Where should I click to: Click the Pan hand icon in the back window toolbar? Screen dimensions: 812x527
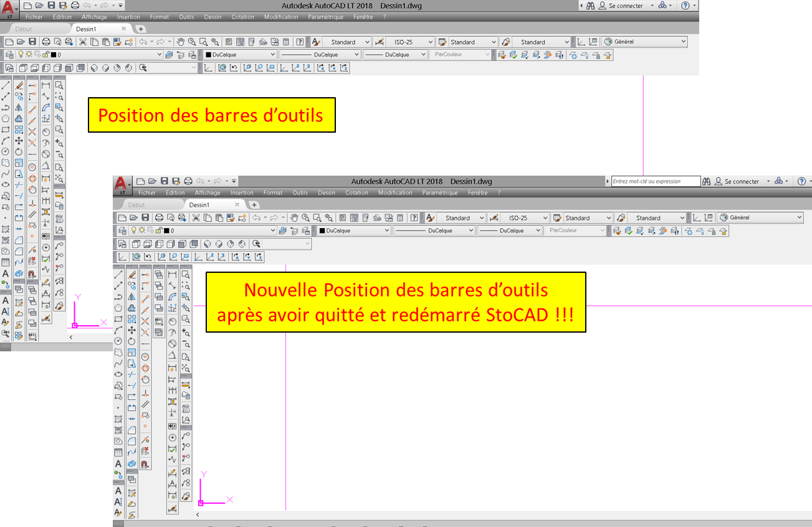click(x=181, y=42)
